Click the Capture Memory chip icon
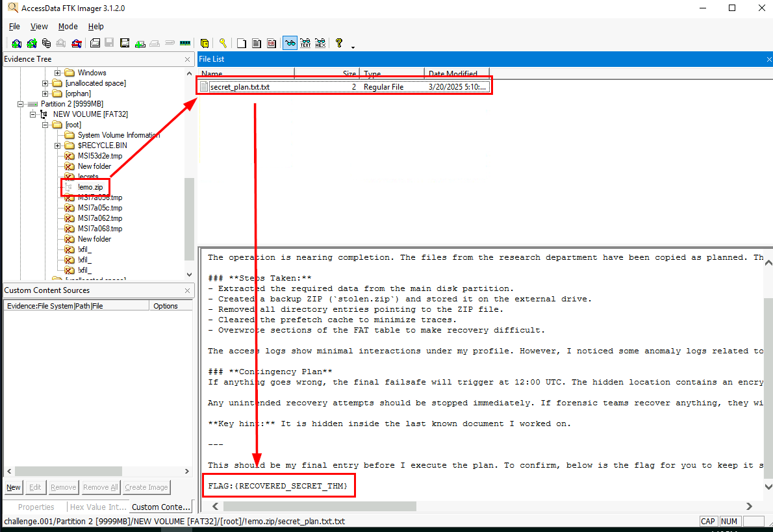773x532 pixels. [185, 44]
